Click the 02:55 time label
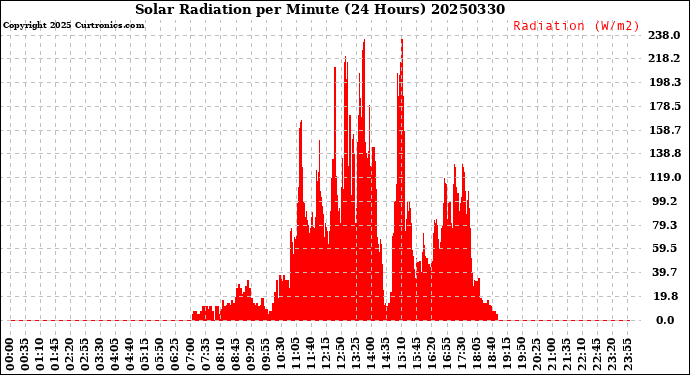Viewport: 690px width, 375px height. [85, 355]
